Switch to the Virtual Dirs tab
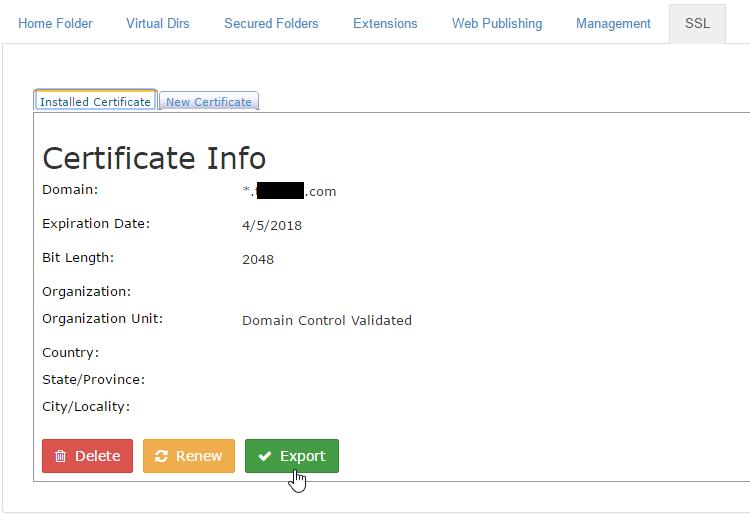 pyautogui.click(x=158, y=23)
